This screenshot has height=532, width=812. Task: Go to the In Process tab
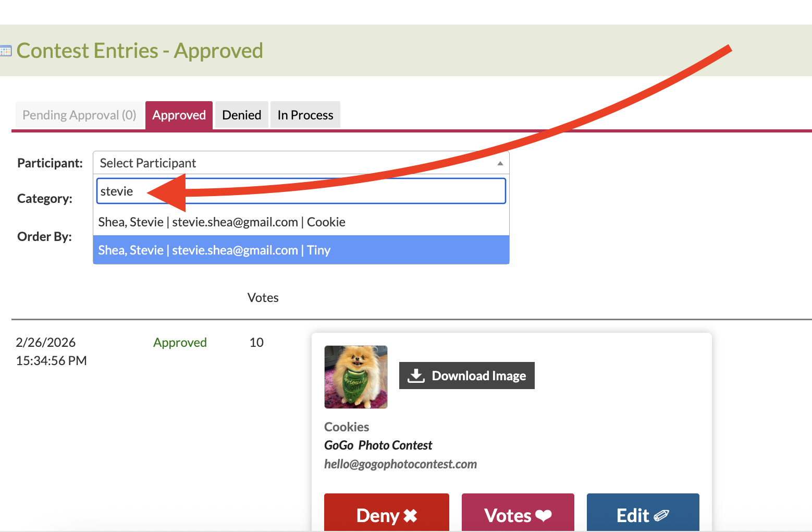[305, 115]
